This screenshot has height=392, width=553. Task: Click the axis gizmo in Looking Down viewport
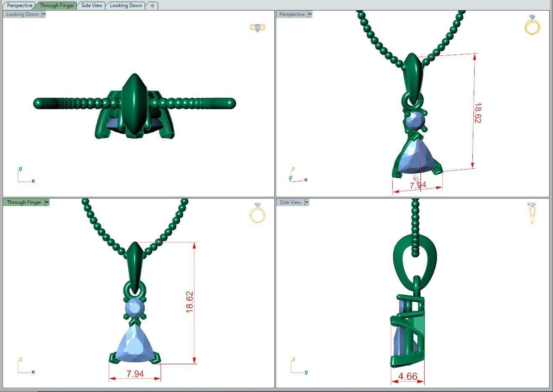click(26, 175)
